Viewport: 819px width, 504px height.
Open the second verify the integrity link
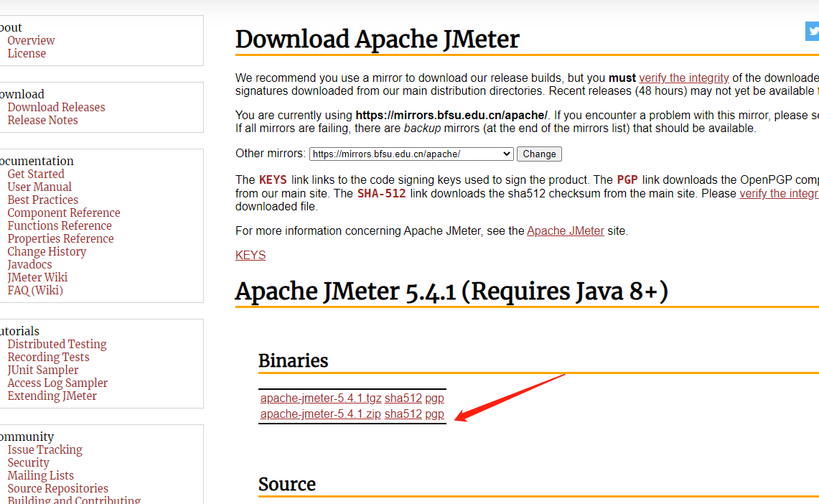(x=779, y=194)
